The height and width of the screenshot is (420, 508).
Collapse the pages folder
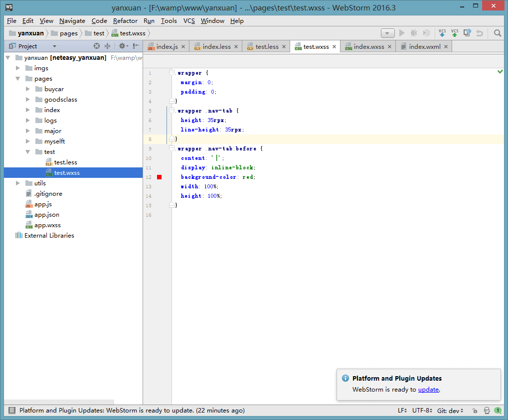tap(18, 79)
